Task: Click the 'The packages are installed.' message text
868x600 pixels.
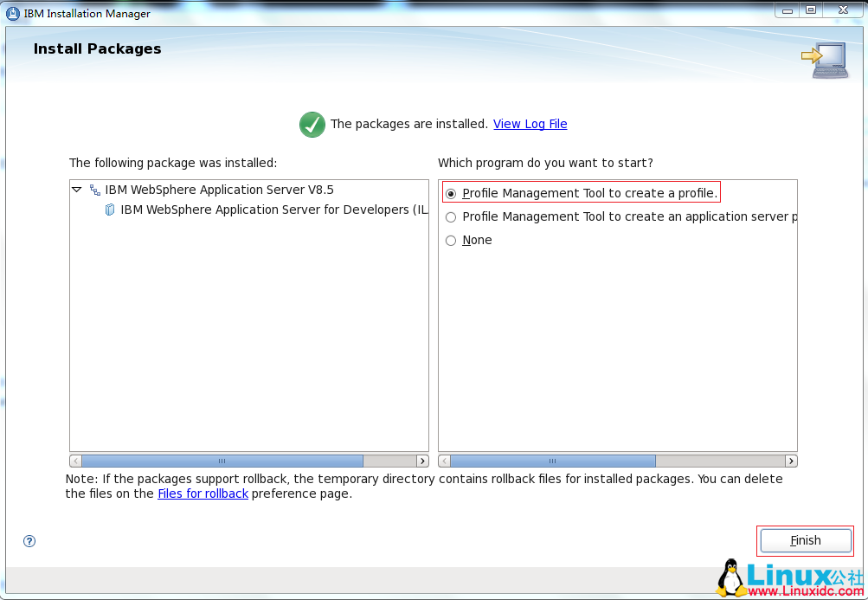Action: pyautogui.click(x=409, y=124)
